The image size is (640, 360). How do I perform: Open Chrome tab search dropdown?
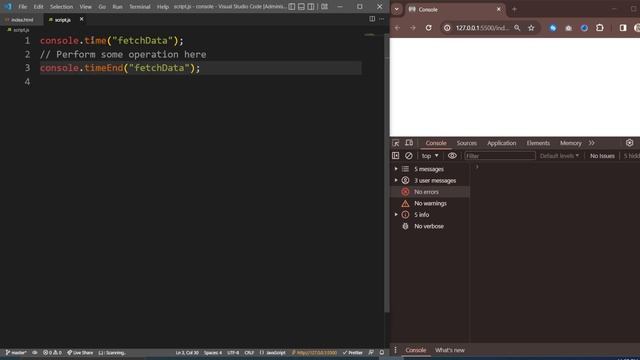pyautogui.click(x=396, y=9)
